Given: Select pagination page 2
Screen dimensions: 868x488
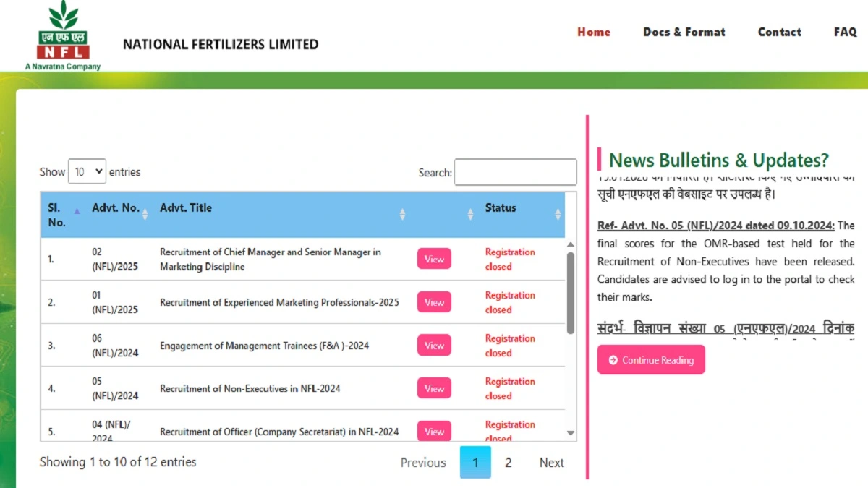Looking at the screenshot, I should [508, 463].
